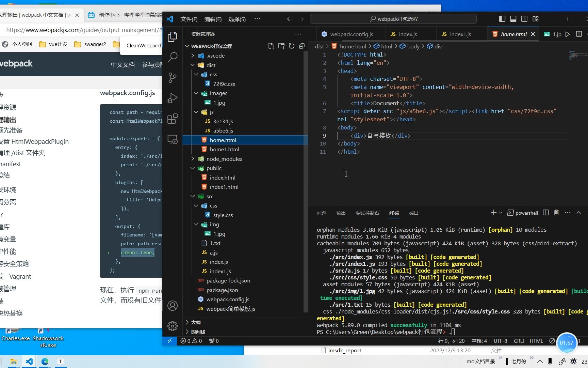Maximize terminal panel with up chevron
The height and width of the screenshot is (368, 588).
click(579, 213)
